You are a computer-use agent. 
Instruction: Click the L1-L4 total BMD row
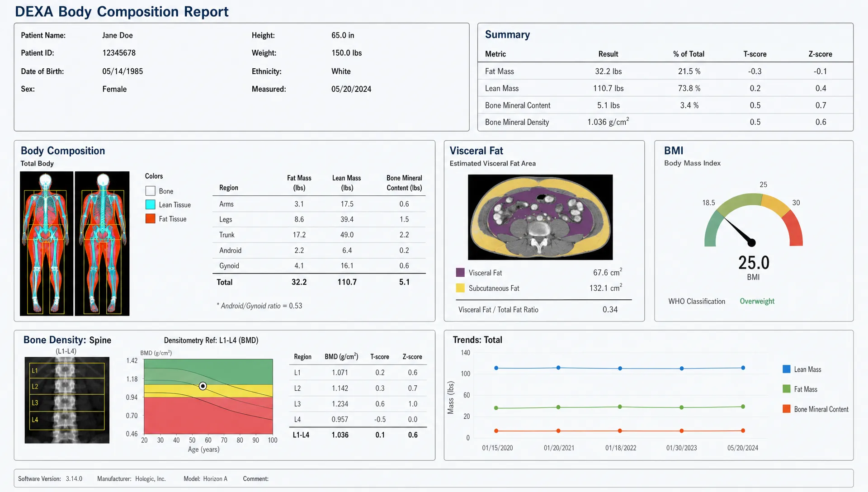coord(358,435)
